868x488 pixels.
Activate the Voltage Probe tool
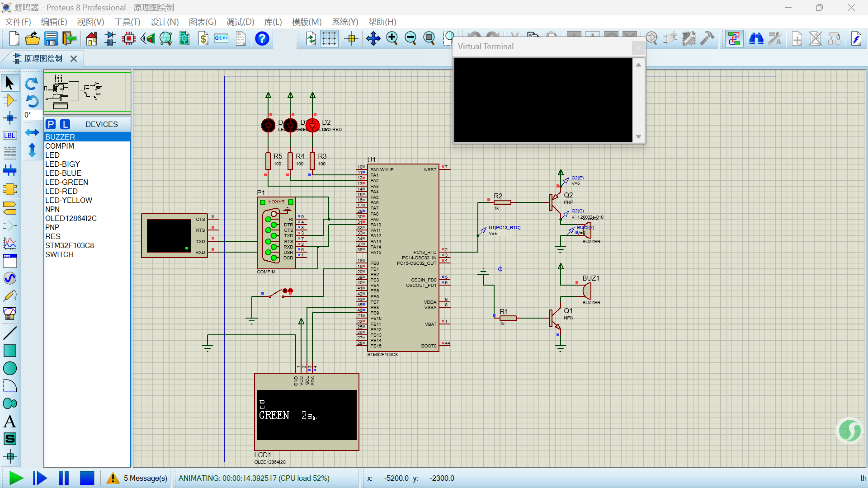coord(10,296)
